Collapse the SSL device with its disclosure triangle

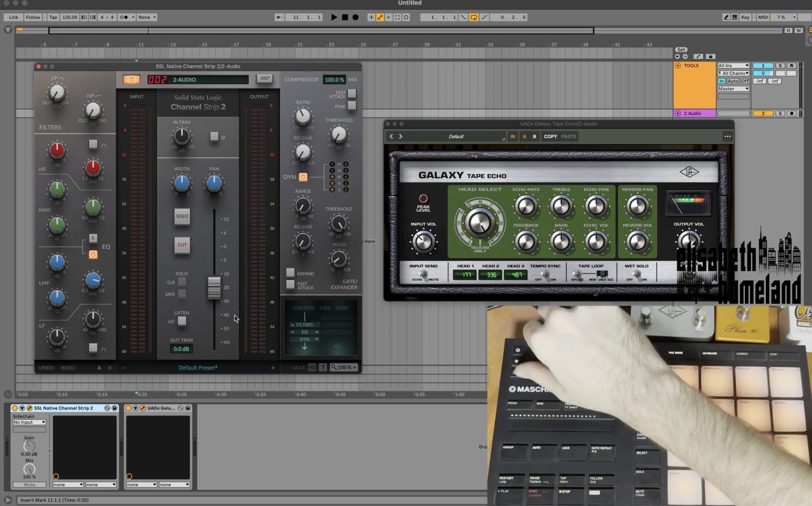point(22,408)
